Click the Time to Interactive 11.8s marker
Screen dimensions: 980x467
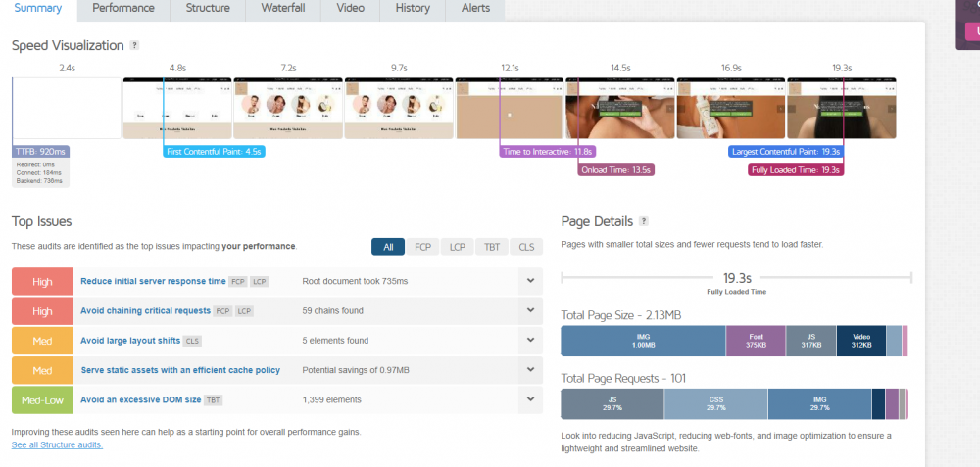(548, 152)
